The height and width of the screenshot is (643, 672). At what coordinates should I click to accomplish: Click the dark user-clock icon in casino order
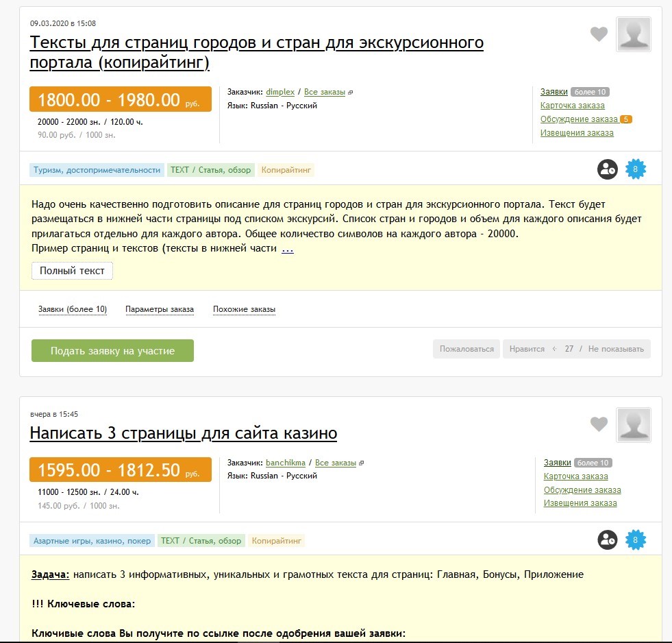tap(608, 540)
